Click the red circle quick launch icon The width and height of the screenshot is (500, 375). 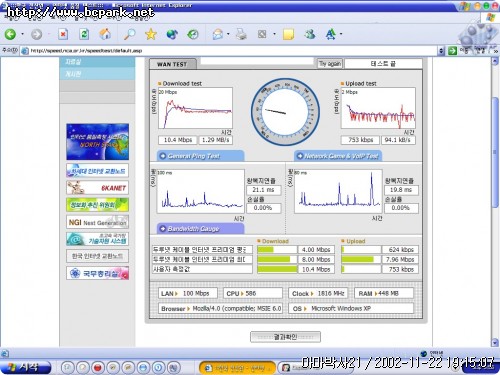coord(98,367)
